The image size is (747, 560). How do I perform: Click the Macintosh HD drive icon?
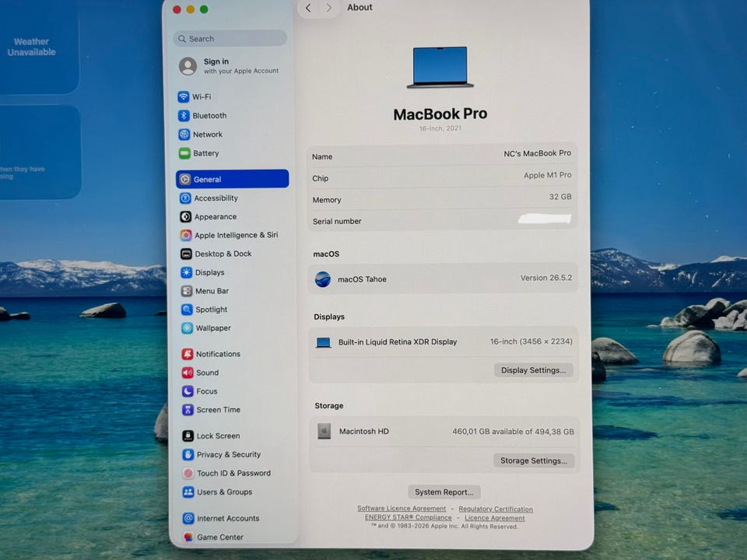[x=324, y=432]
